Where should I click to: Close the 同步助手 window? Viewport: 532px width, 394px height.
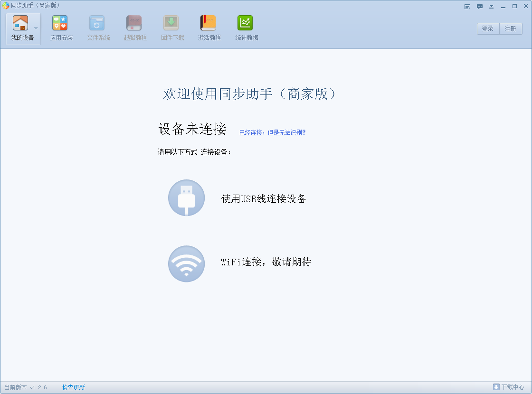(x=526, y=6)
